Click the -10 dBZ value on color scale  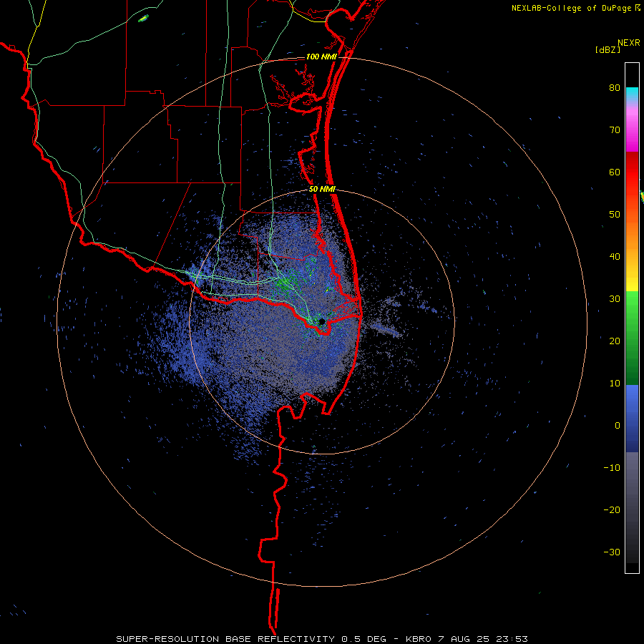[612, 467]
